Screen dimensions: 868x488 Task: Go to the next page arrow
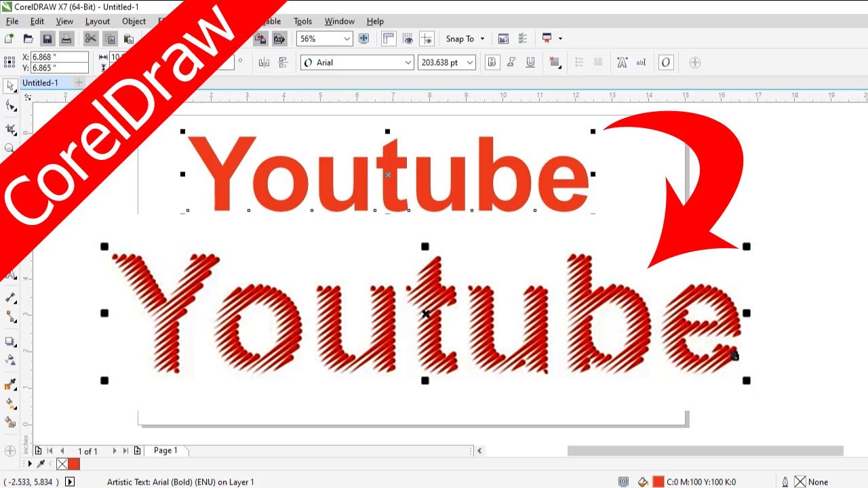[114, 451]
